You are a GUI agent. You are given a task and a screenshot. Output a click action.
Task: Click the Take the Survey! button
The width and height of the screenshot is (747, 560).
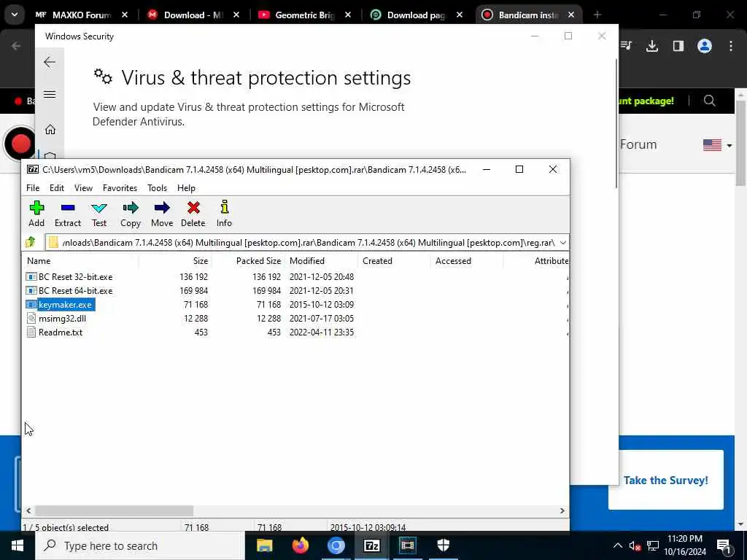point(665,480)
